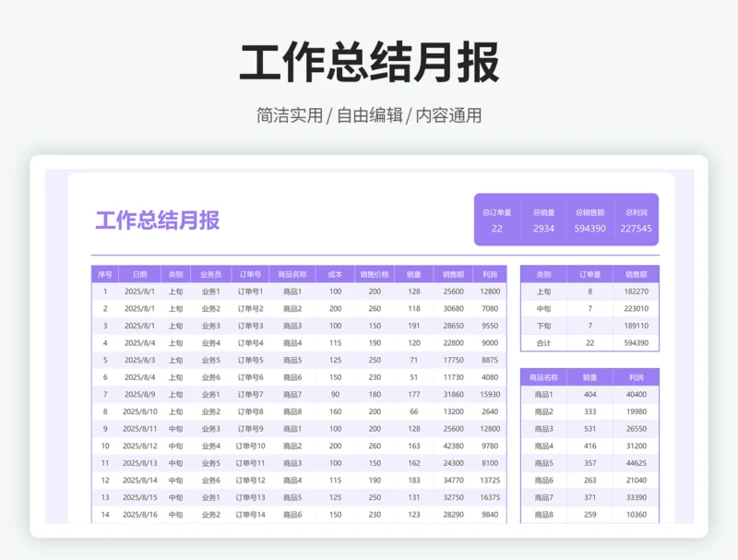Viewport: 738px width, 560px height.
Task: Click the 日期 column header
Action: tap(140, 274)
